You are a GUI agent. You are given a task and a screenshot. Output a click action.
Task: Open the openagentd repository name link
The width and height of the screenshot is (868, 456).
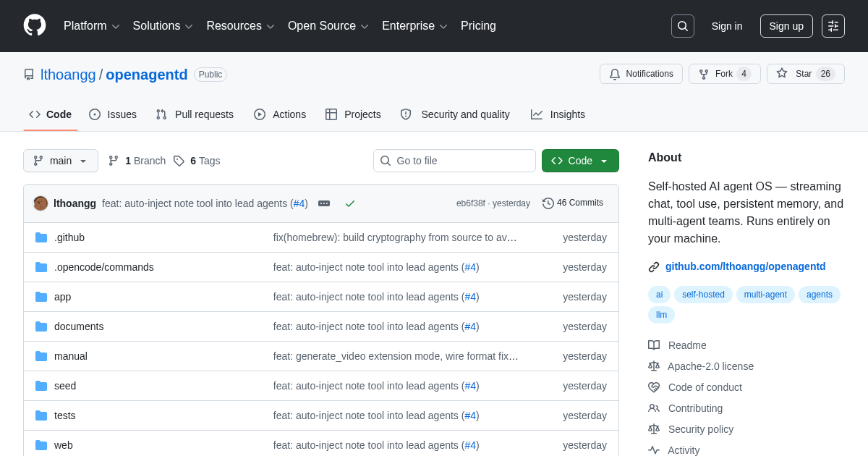pos(147,75)
